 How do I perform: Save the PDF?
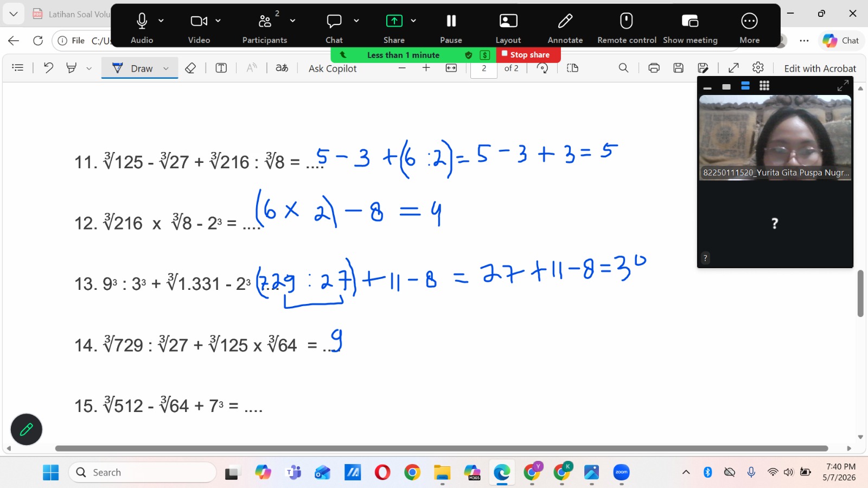coord(679,68)
